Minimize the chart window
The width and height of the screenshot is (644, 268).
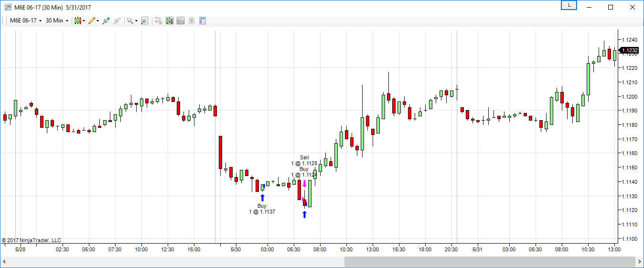click(589, 7)
